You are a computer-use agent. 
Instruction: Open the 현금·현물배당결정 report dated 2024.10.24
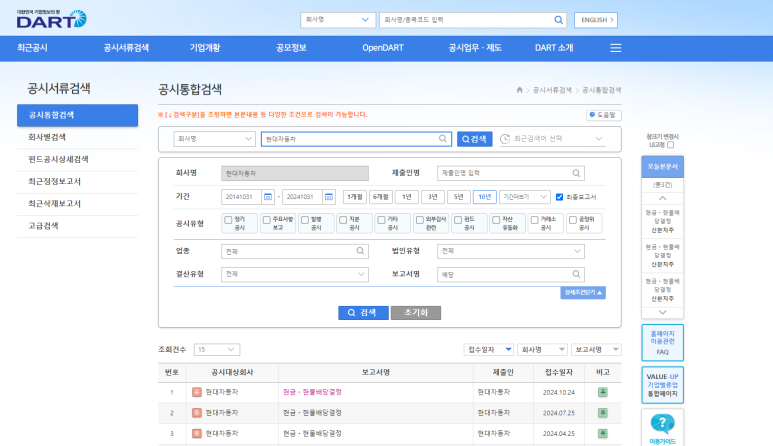pyautogui.click(x=312, y=392)
